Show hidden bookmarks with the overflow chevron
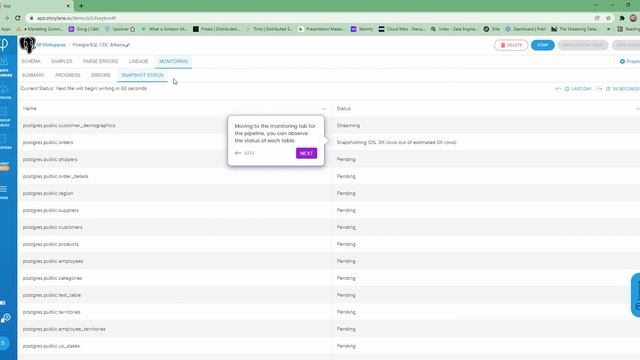The height and width of the screenshot is (360, 640). [609, 29]
